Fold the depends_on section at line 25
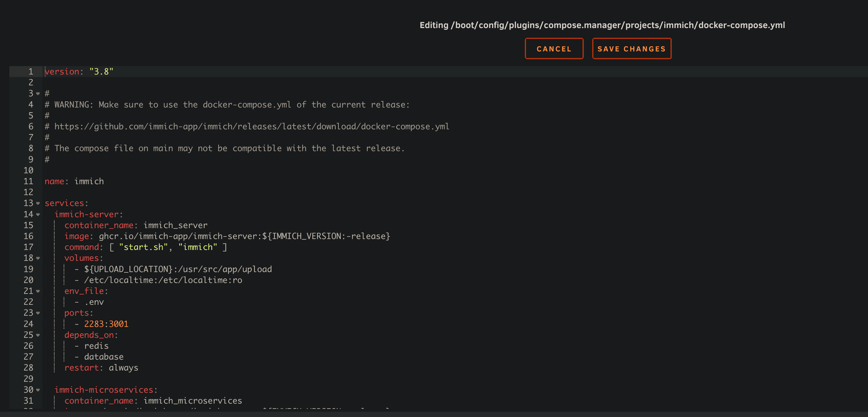Image resolution: width=868 pixels, height=417 pixels. tap(38, 335)
